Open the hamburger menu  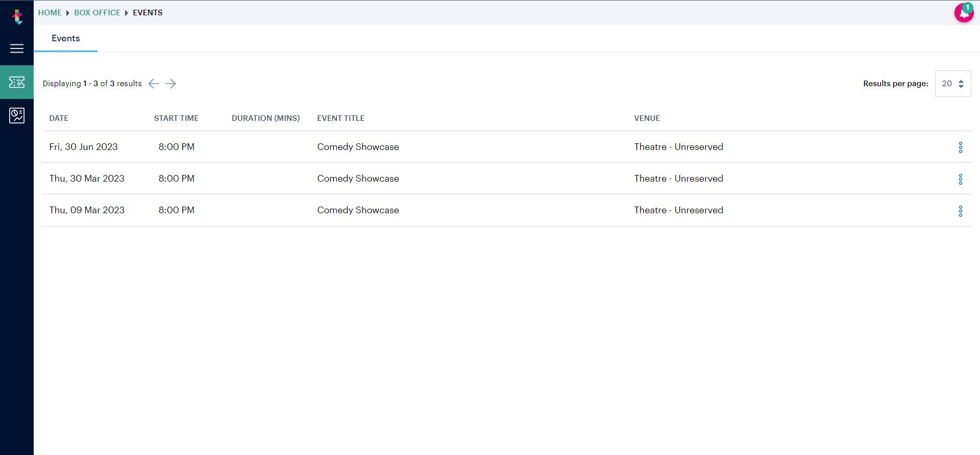17,48
